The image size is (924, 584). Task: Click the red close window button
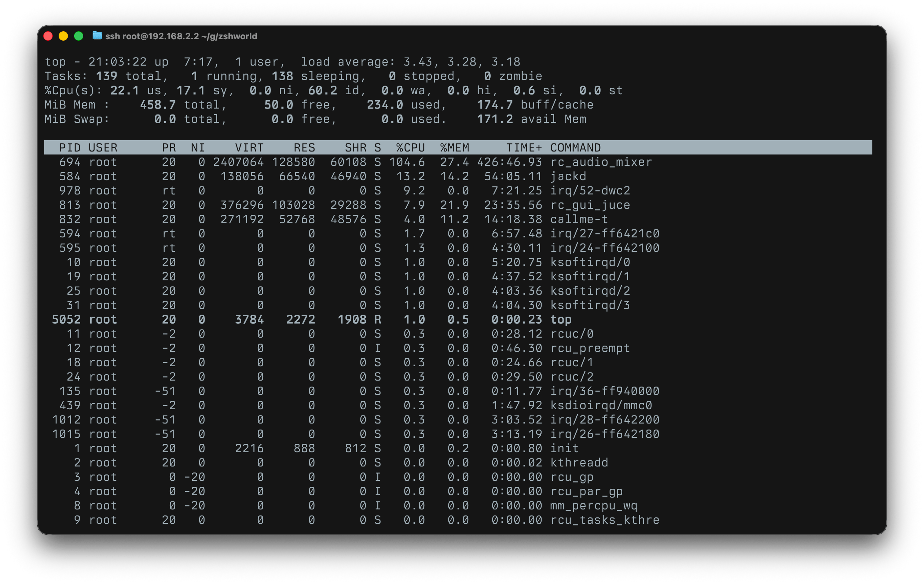(x=48, y=36)
